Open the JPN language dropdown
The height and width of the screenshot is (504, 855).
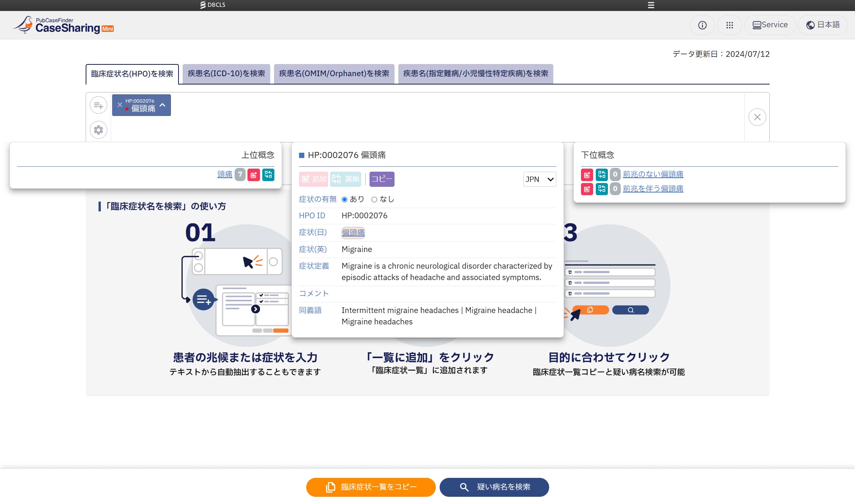pos(539,179)
